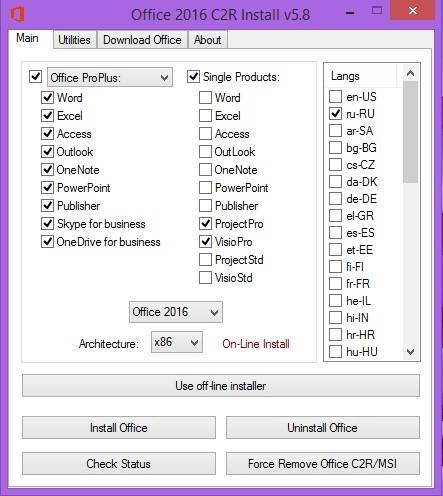This screenshot has height=496, width=443.
Task: Open the About tab
Action: tap(207, 40)
